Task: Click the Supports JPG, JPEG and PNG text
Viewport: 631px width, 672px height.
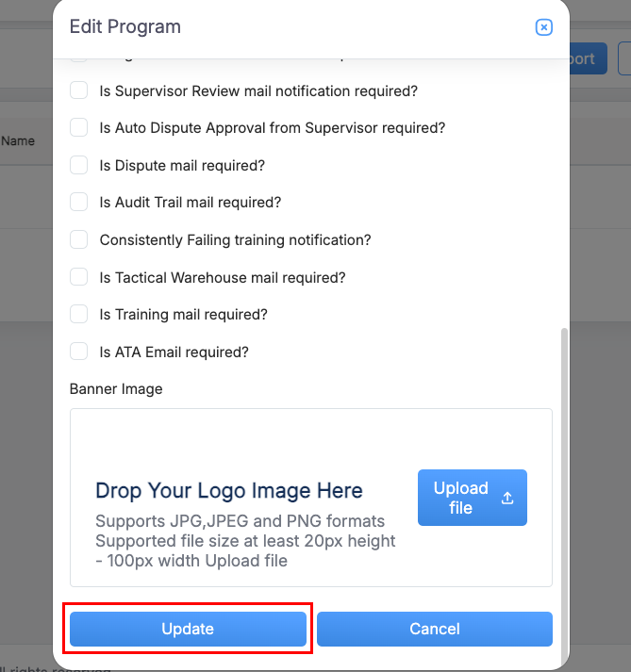Action: coord(241,520)
